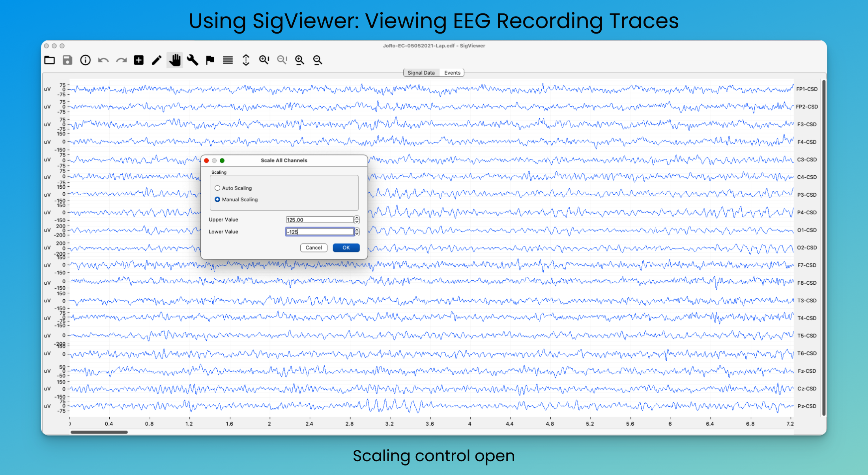Select the new event plus tool
The width and height of the screenshot is (868, 475).
[x=138, y=60]
